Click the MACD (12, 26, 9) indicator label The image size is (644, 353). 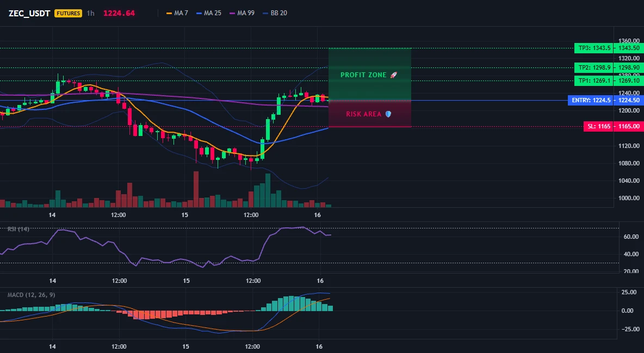(x=31, y=295)
